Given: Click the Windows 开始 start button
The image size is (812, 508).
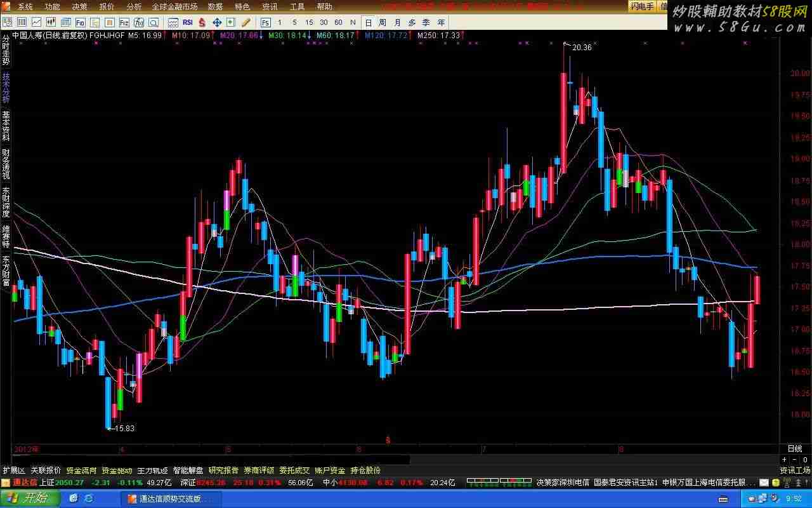Looking at the screenshot, I should [30, 498].
